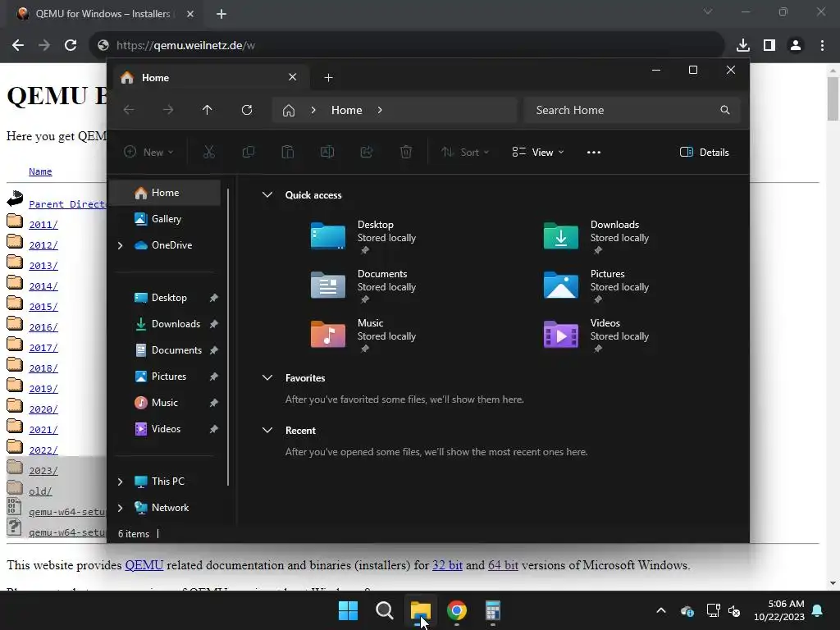Open the Desktop folder in Quick access
Screen dimensions: 840x630
point(364,235)
